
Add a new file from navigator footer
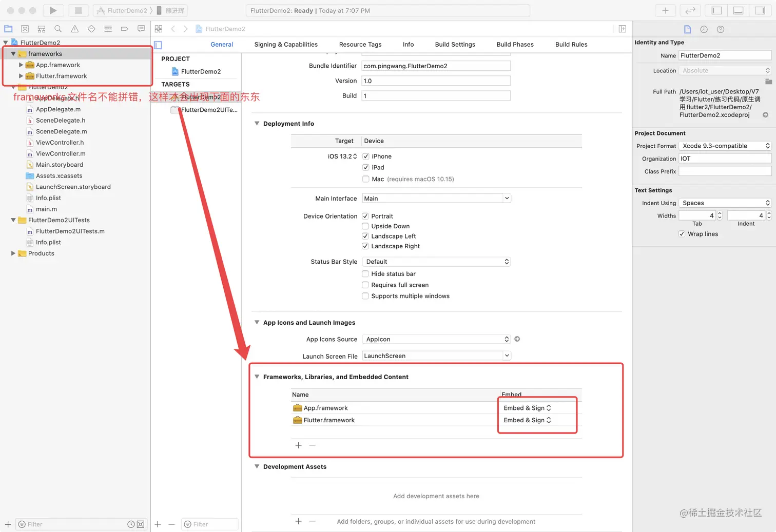pos(8,524)
